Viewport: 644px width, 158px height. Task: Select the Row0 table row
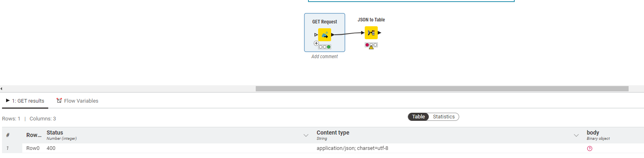[x=323, y=148]
